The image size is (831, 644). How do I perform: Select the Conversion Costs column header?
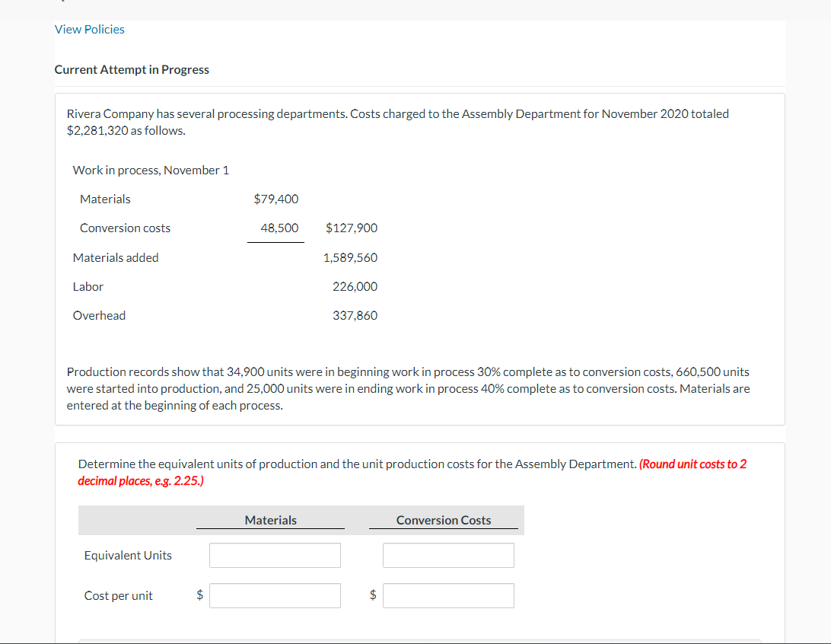pos(444,520)
